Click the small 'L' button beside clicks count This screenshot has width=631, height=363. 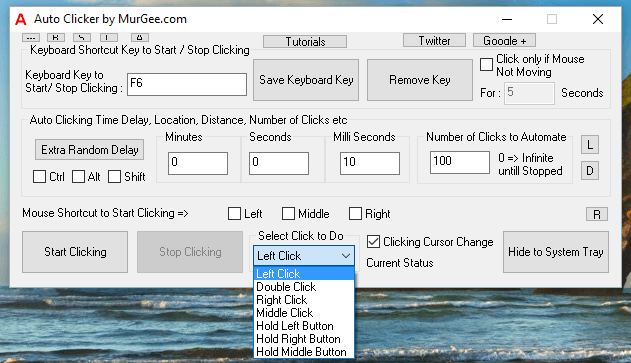coord(590,145)
